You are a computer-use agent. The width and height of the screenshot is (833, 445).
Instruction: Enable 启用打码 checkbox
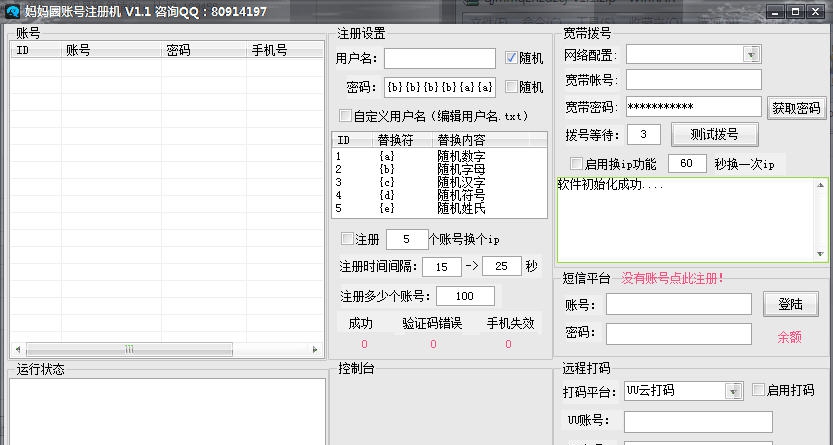(x=759, y=390)
